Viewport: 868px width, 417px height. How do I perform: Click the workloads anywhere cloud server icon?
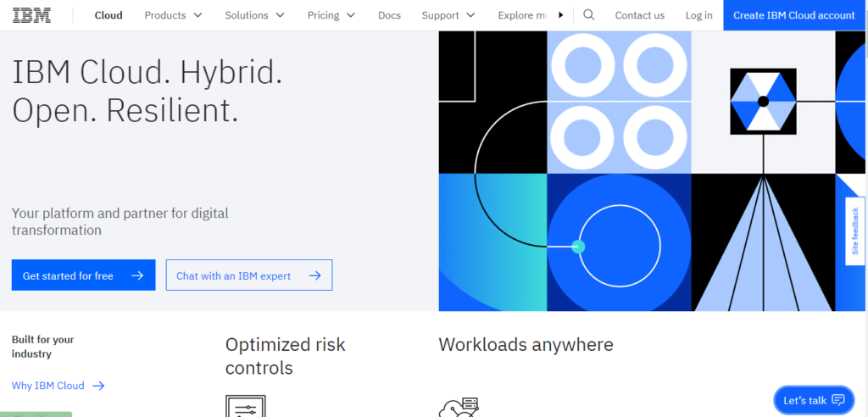(x=459, y=407)
